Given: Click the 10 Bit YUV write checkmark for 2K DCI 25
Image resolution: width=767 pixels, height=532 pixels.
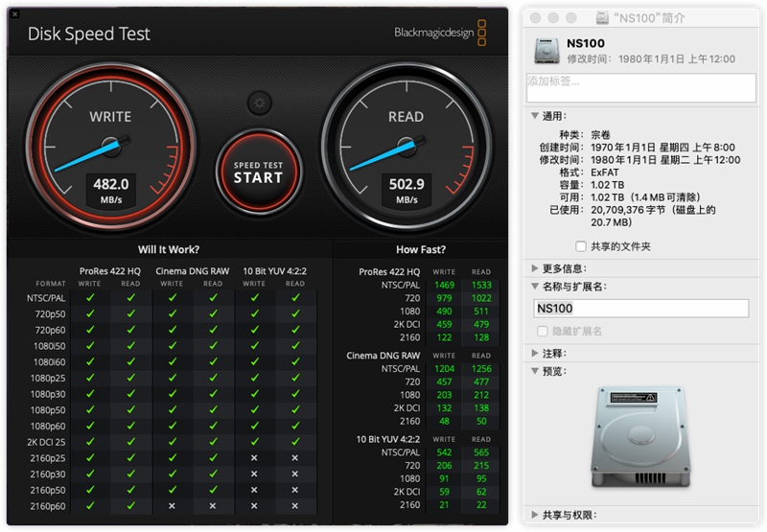Looking at the screenshot, I should pos(254,442).
